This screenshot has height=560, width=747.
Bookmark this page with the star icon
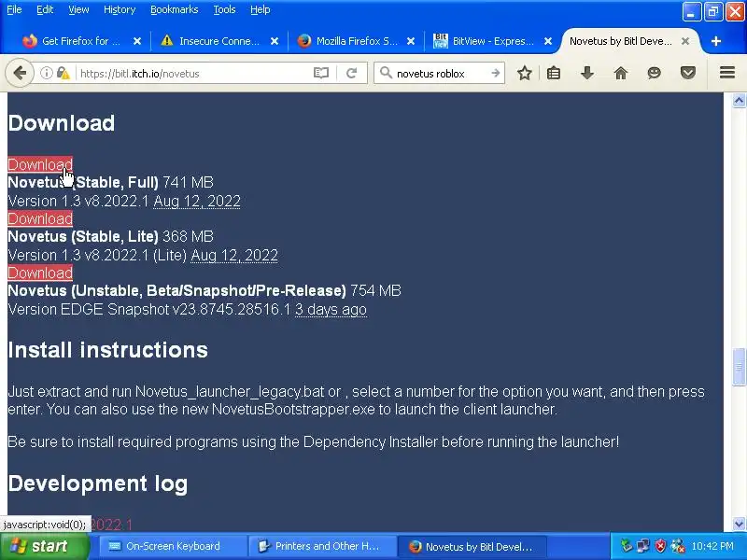tap(525, 74)
